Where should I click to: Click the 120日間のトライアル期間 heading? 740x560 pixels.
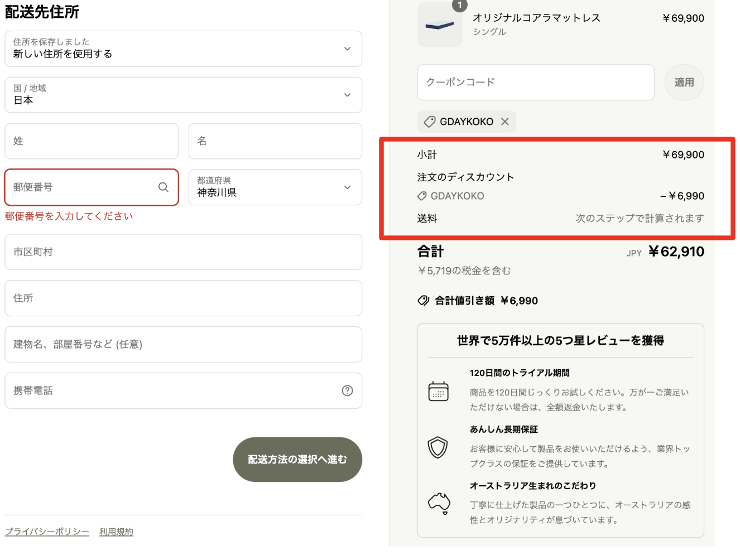point(519,373)
